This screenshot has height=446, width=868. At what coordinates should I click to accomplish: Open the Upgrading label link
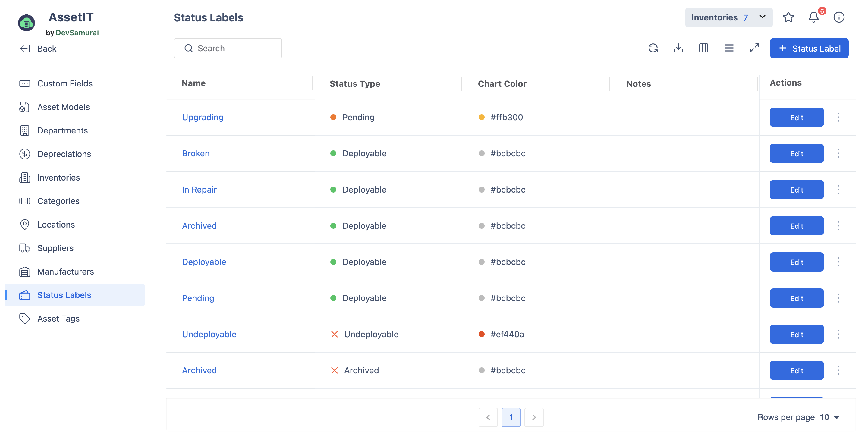pyautogui.click(x=203, y=117)
